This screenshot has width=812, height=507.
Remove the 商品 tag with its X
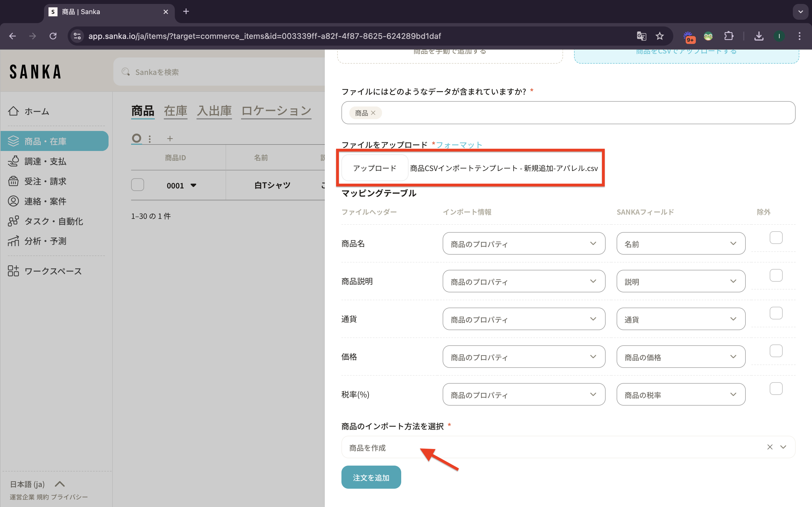point(373,113)
